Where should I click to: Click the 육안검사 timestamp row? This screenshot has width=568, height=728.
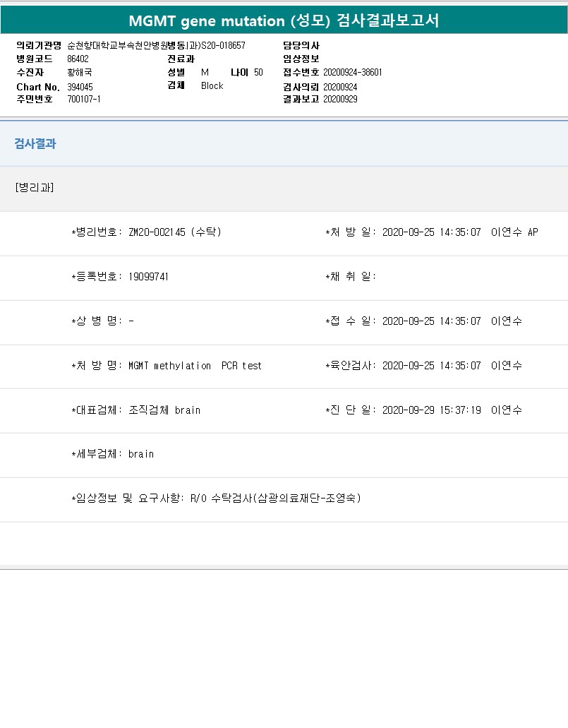tap(423, 366)
